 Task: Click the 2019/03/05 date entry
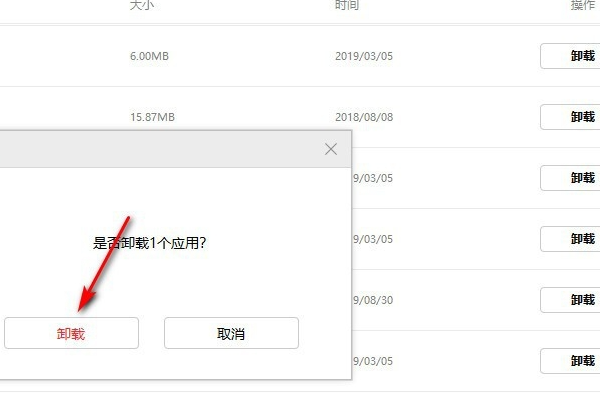click(364, 56)
